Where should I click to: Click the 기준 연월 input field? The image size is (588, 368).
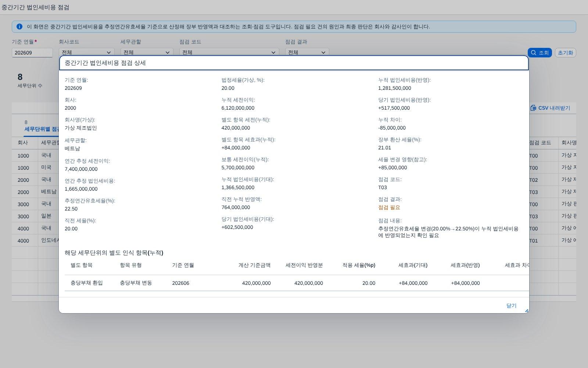[x=32, y=53]
